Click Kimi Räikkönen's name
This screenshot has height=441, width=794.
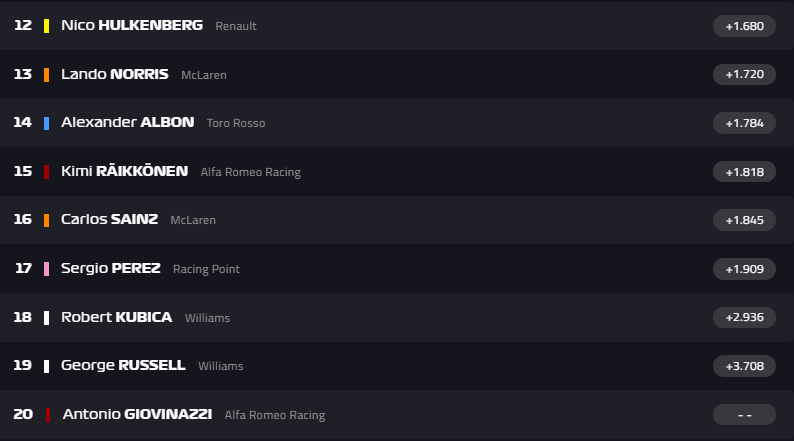tap(124, 171)
